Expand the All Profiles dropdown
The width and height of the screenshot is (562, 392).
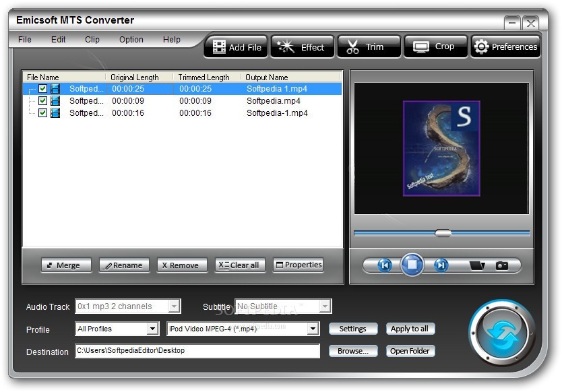pyautogui.click(x=153, y=329)
